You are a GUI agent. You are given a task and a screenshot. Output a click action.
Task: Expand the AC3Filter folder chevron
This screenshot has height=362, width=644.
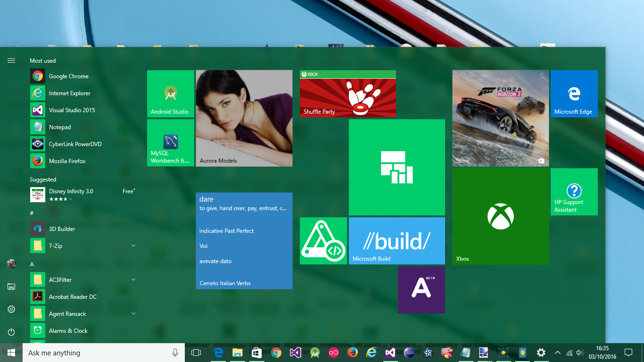[x=133, y=280]
